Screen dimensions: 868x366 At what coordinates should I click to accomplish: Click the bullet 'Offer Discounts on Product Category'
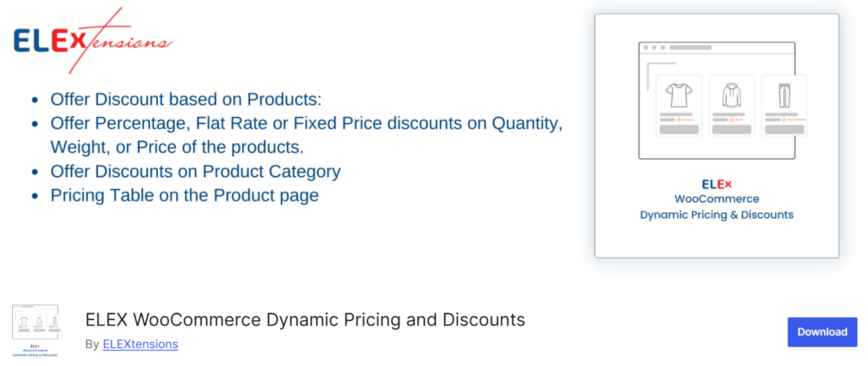click(x=195, y=171)
